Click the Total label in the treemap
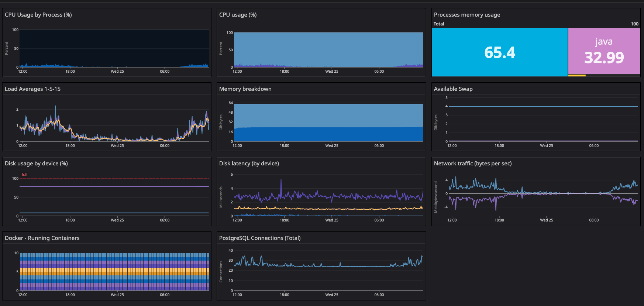This screenshot has width=644, height=306. [x=439, y=24]
